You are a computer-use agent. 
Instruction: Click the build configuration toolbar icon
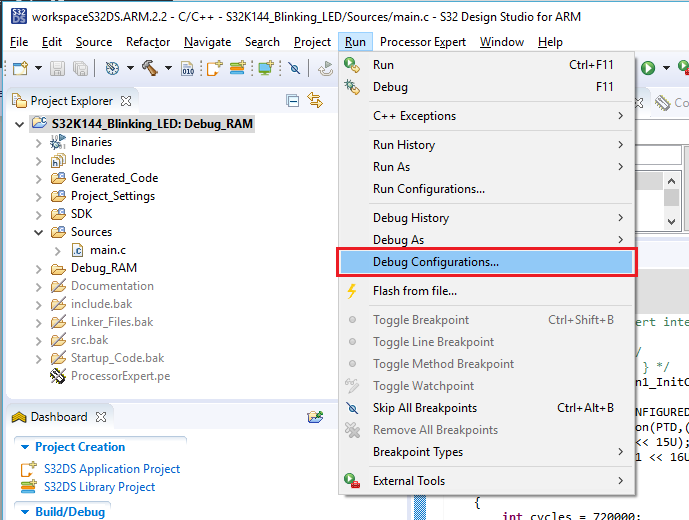tap(112, 69)
